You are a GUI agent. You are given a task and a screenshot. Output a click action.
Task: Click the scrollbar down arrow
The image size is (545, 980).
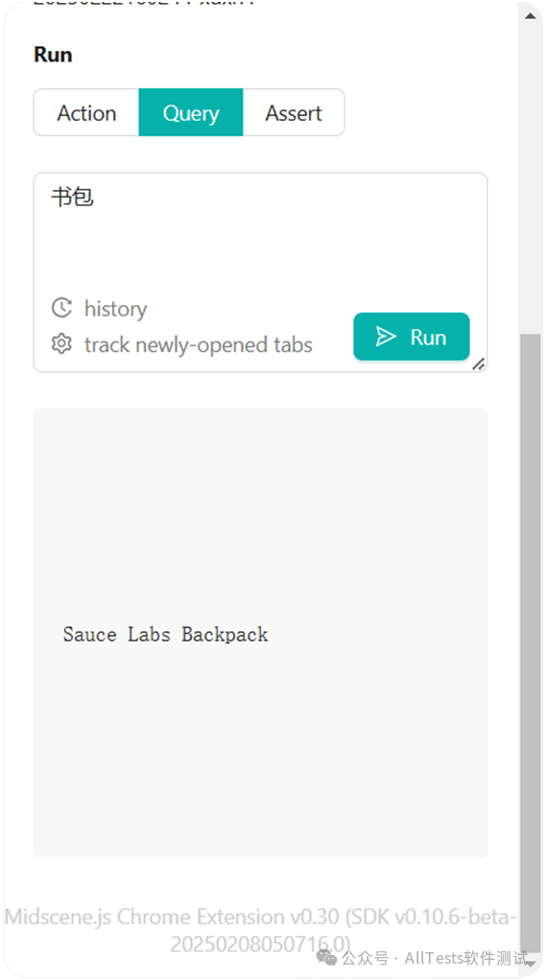530,964
